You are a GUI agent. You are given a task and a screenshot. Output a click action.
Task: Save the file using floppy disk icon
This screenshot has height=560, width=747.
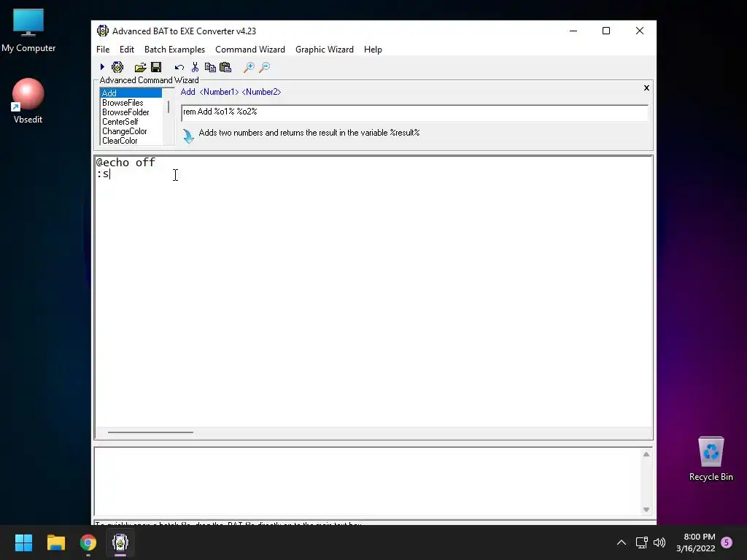[x=156, y=67]
